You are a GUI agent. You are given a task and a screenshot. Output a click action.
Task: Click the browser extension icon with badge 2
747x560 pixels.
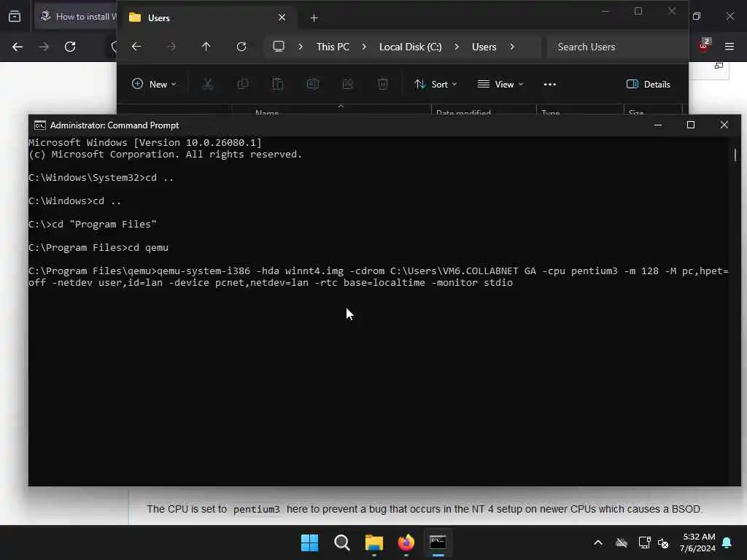click(704, 45)
